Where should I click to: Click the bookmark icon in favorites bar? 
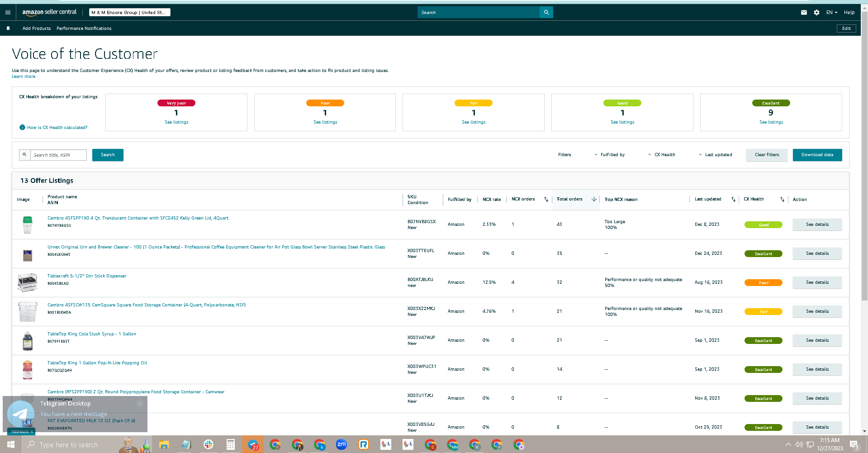(8, 28)
